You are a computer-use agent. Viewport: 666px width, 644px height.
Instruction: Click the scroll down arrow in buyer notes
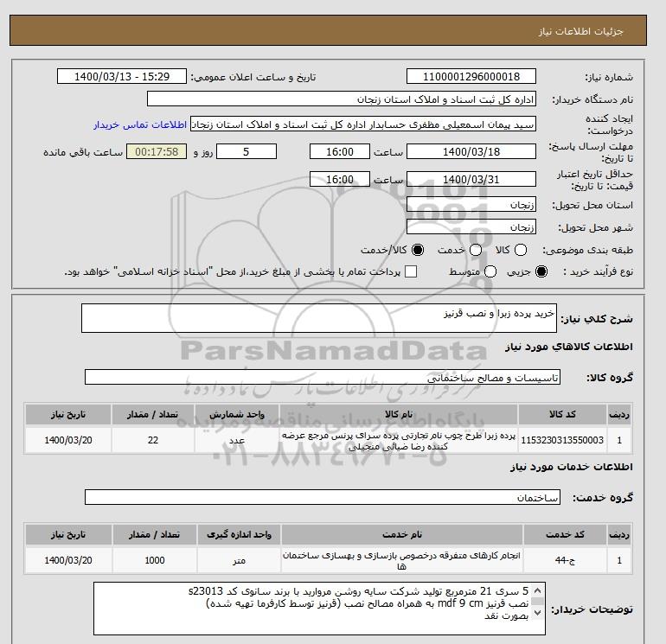pyautogui.click(x=537, y=613)
